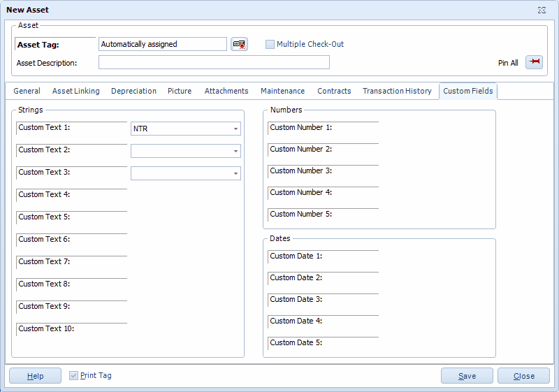Screen dimensions: 559x392
Task: Select the Picture tab
Action: (x=180, y=91)
